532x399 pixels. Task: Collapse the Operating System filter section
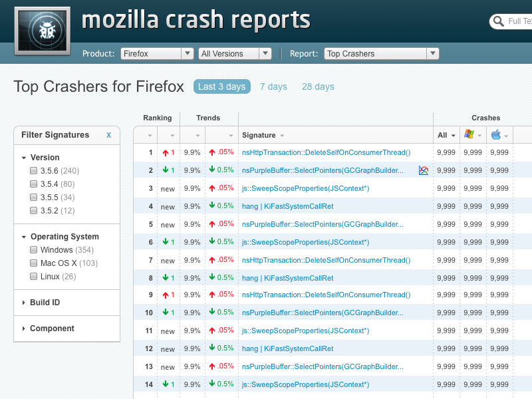(24, 237)
